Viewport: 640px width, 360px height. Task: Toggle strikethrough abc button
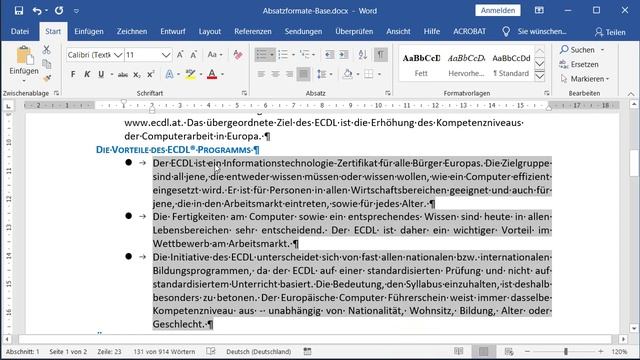click(x=122, y=74)
